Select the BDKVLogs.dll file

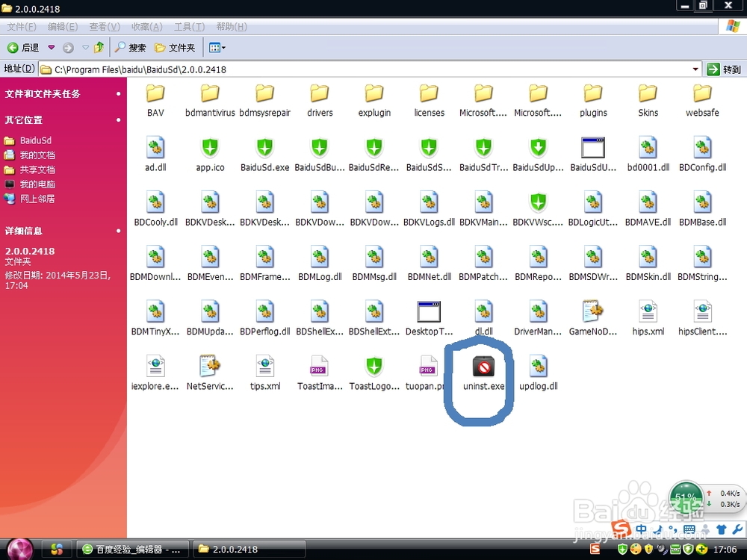pyautogui.click(x=429, y=209)
